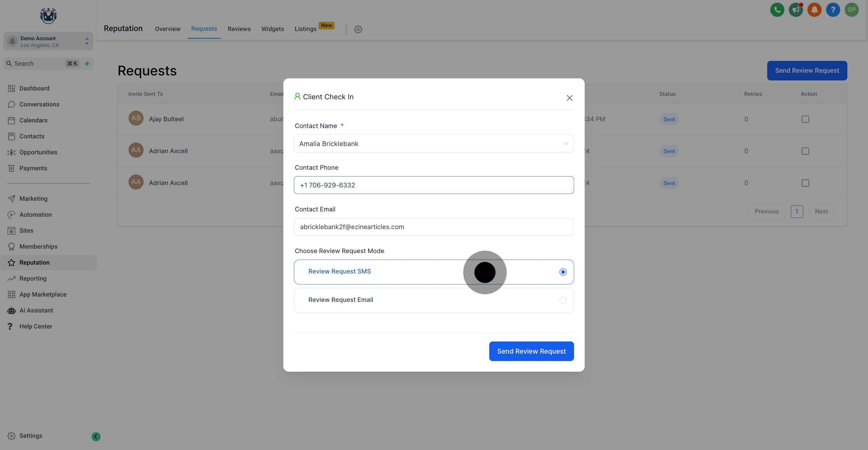This screenshot has height=450, width=868.
Task: Open the Contact Name dropdown
Action: click(566, 143)
